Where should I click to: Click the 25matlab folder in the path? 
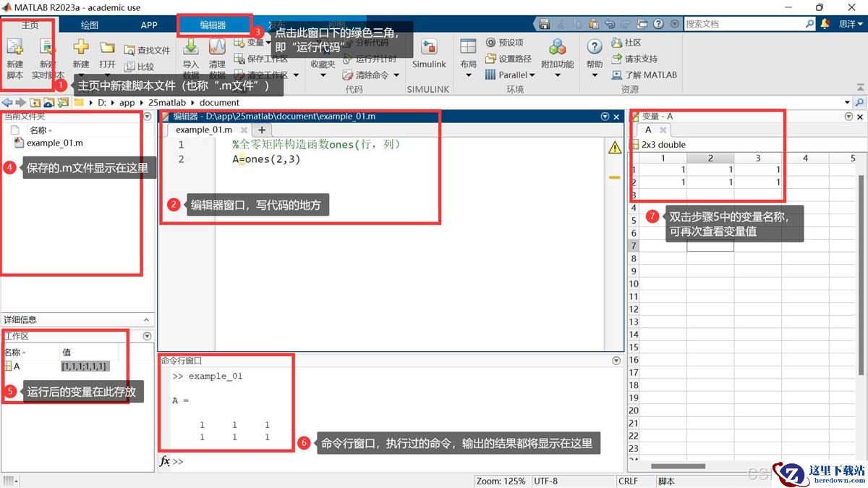click(x=167, y=103)
